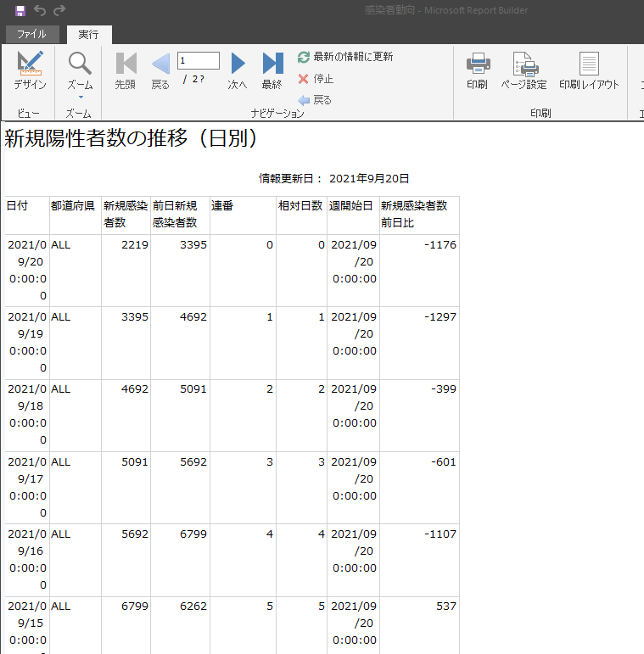The image size is (644, 654).
Task: Open ページ設定 page setup
Action: [524, 67]
